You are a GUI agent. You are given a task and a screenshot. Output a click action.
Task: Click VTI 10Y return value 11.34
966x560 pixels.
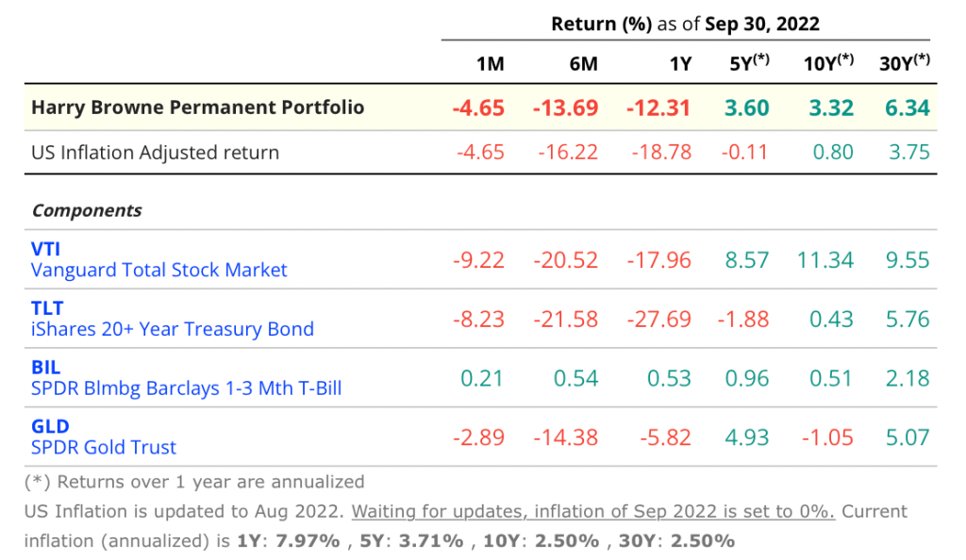(x=825, y=260)
